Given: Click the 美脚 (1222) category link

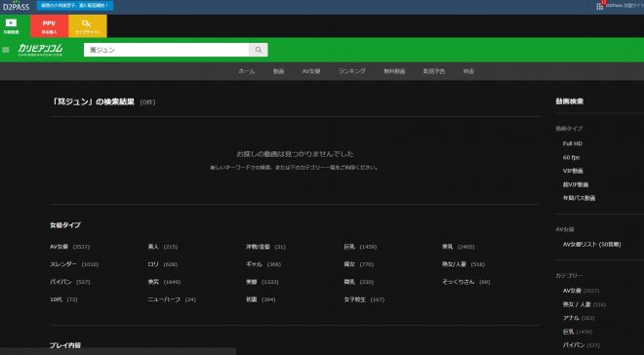Looking at the screenshot, I should pos(262,282).
